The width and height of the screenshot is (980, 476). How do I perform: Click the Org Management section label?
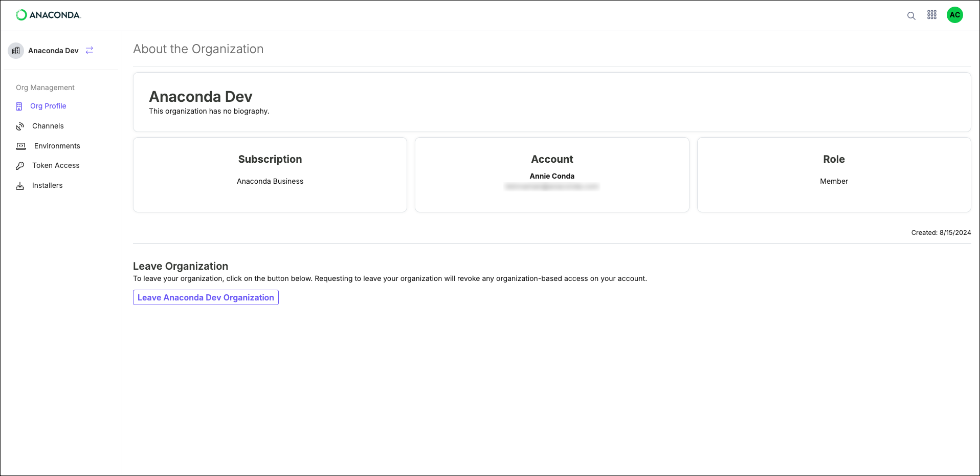(x=45, y=88)
